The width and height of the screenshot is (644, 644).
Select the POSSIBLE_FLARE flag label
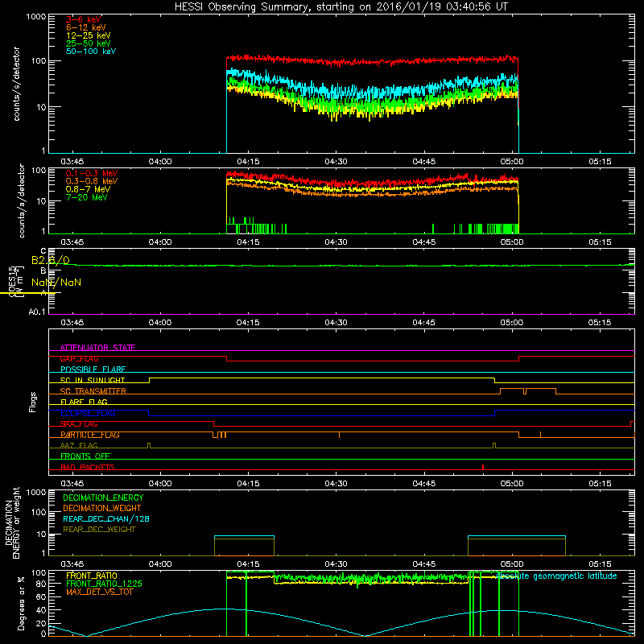[x=93, y=369]
